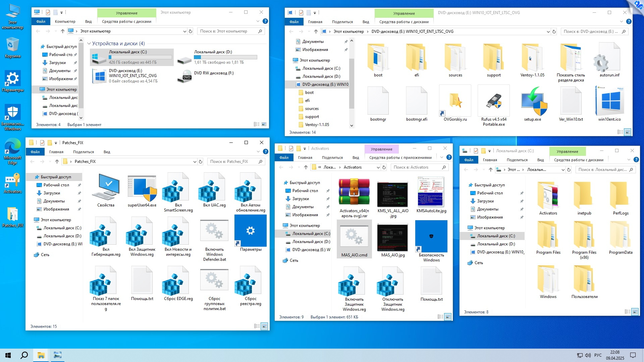Click Файл button in Activators window
Screen dimensions: 644x362
[x=284, y=158]
